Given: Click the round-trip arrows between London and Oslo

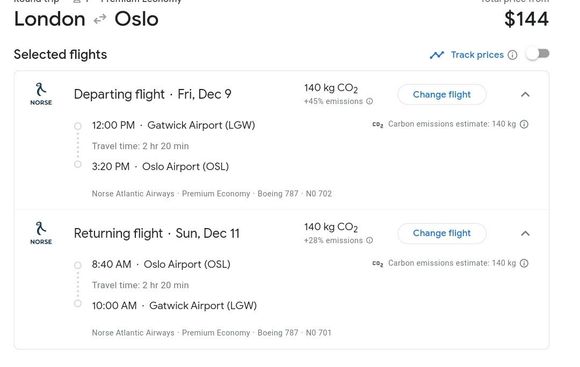Looking at the screenshot, I should pos(100,19).
